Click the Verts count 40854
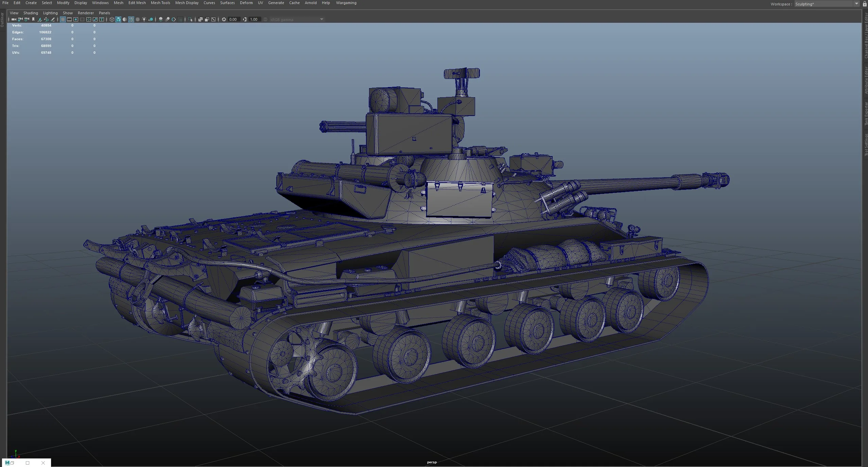The image size is (868, 467). pos(46,26)
